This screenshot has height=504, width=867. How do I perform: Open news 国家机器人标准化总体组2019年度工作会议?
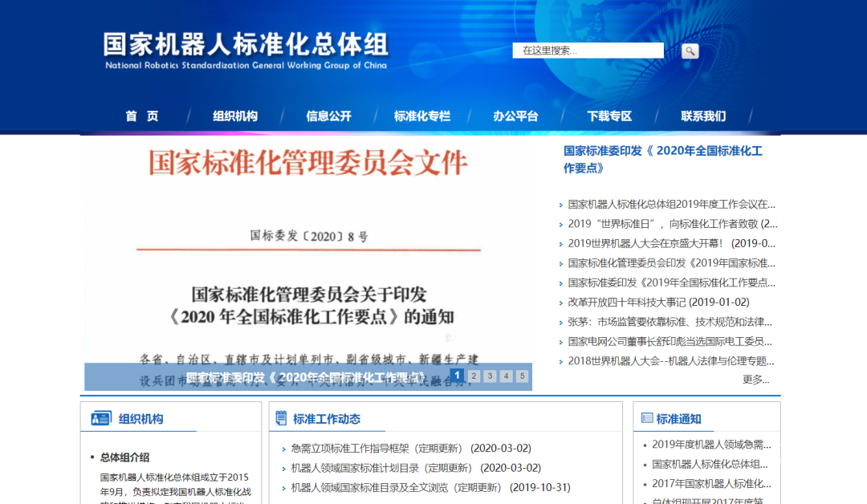tap(671, 205)
